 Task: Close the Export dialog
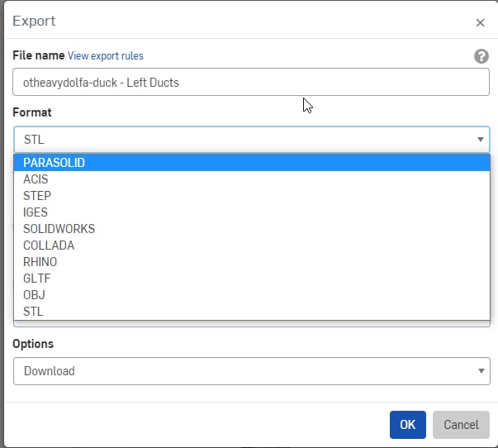tap(480, 22)
